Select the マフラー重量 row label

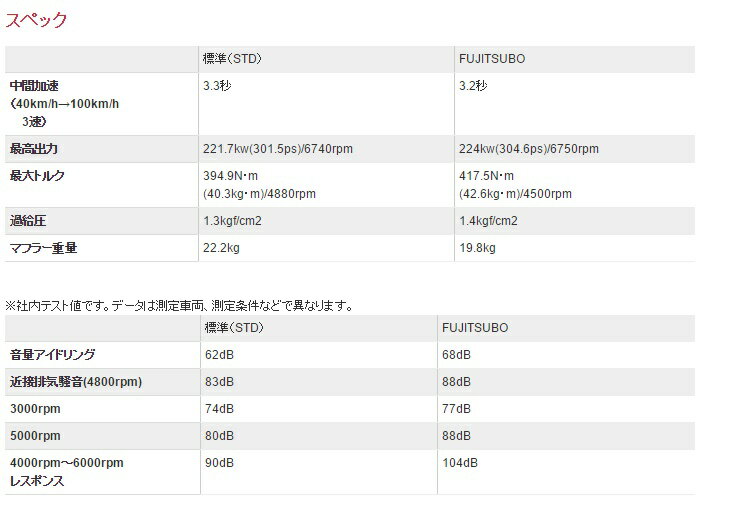point(43,248)
